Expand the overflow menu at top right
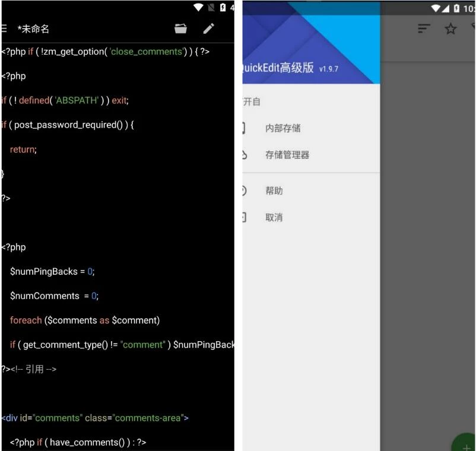This screenshot has width=476, height=451. (473, 28)
